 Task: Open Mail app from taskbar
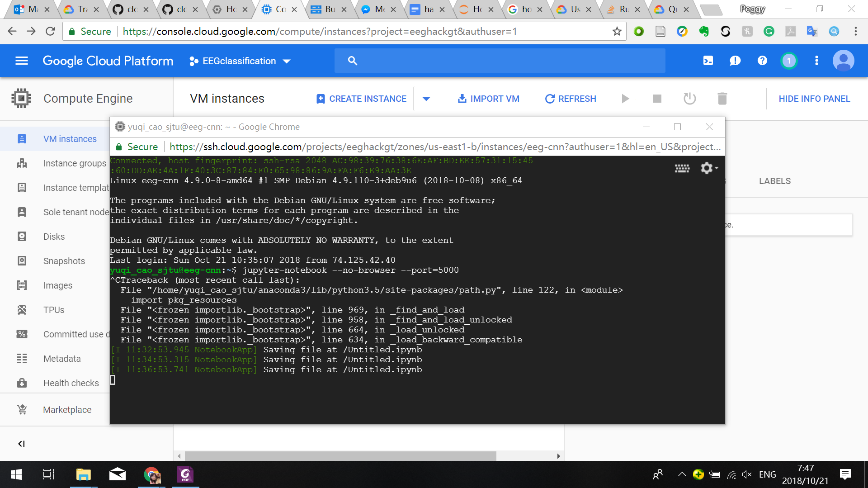tap(118, 474)
